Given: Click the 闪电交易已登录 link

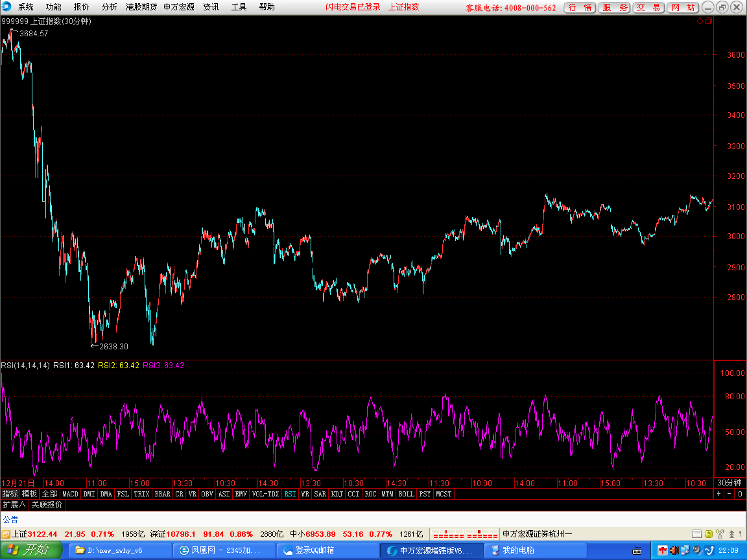Looking at the screenshot, I should [x=353, y=6].
